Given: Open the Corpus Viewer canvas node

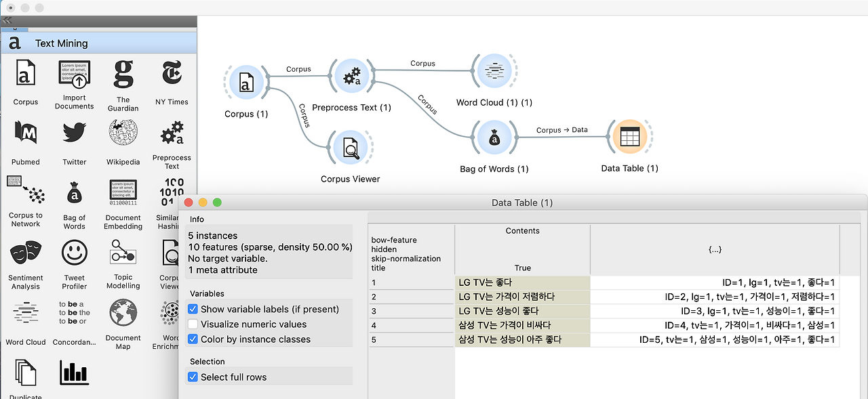Looking at the screenshot, I should click(x=351, y=148).
